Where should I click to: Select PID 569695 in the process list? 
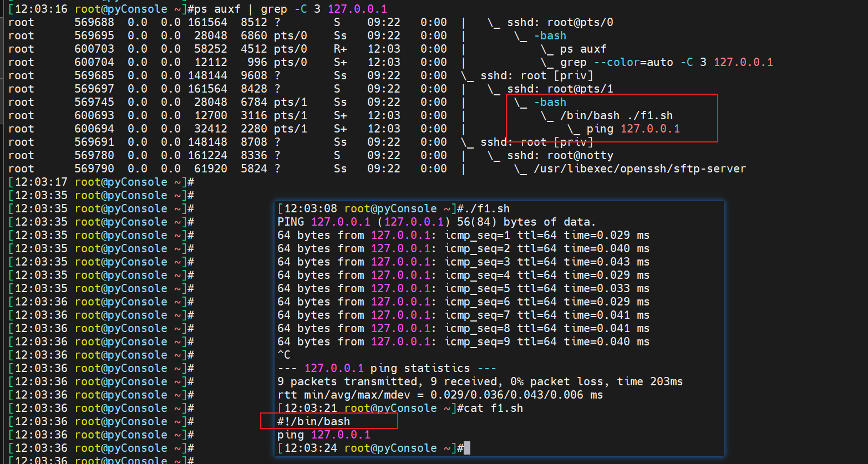pos(94,35)
